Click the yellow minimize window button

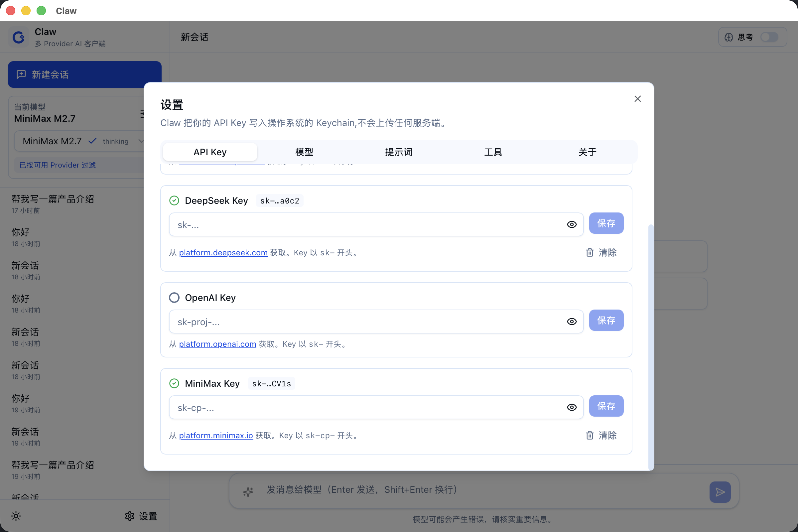(x=26, y=11)
